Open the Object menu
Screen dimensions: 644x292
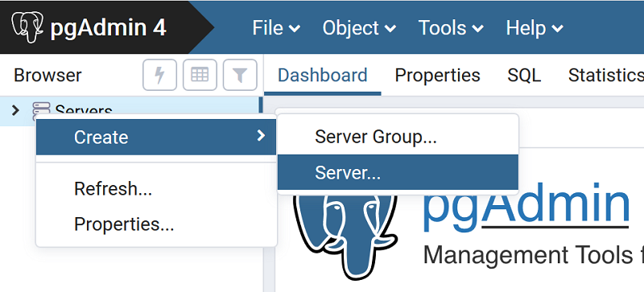359,28
